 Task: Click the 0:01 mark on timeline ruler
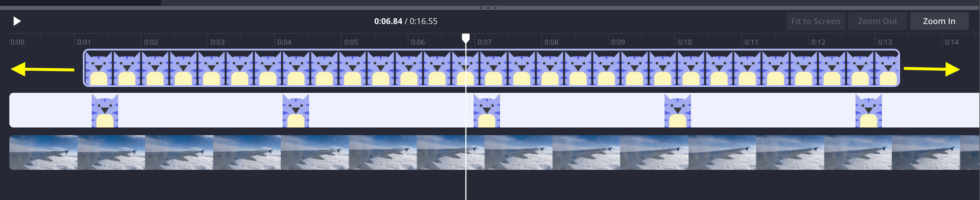click(84, 42)
